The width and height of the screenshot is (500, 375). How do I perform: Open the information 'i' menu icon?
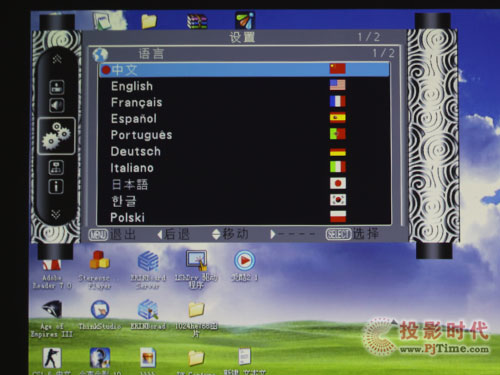coord(56,186)
